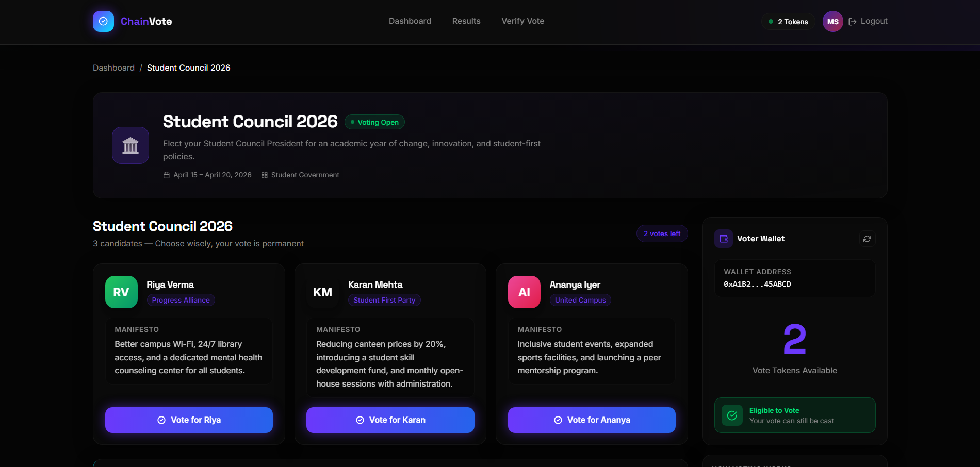This screenshot has height=467, width=980.
Task: Go to the Results page
Action: [466, 21]
